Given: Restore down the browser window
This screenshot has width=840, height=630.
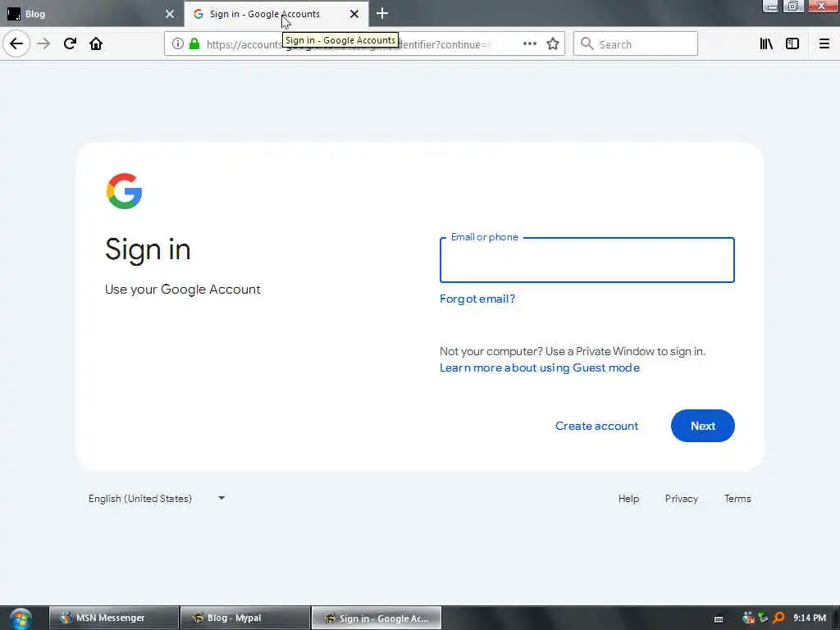Looking at the screenshot, I should (x=793, y=7).
